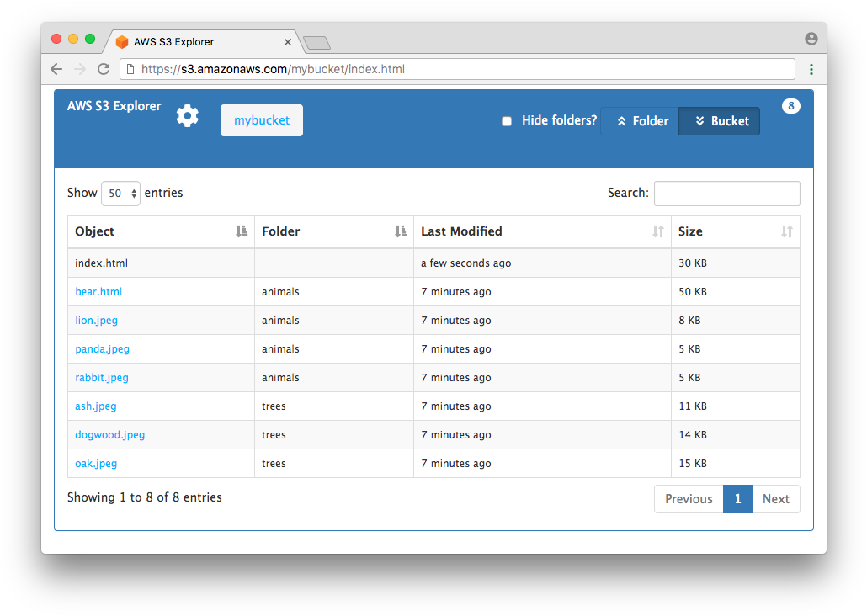Click the Object column sort icon
Viewport: 867px width, 616px height.
point(242,231)
